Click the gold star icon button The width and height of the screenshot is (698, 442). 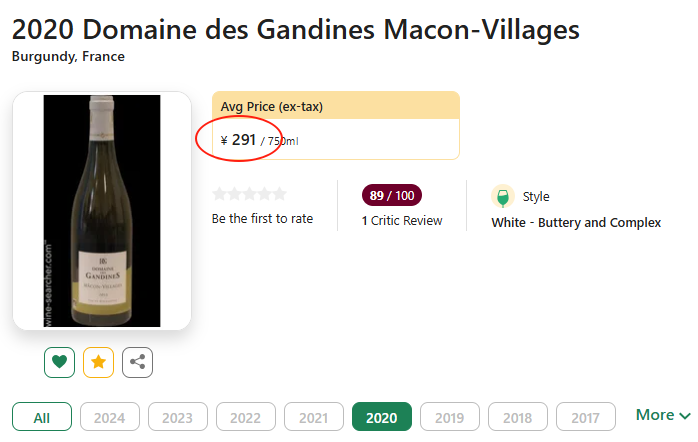[x=98, y=362]
